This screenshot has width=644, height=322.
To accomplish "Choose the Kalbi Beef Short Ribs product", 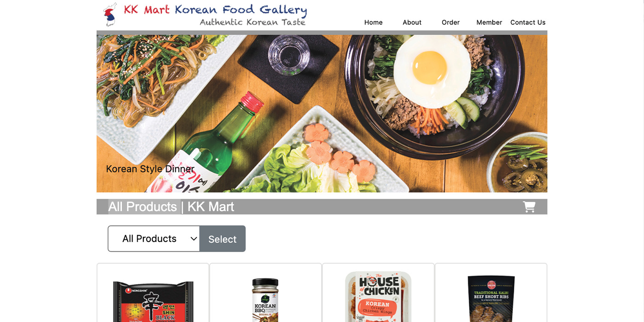I will [491, 299].
